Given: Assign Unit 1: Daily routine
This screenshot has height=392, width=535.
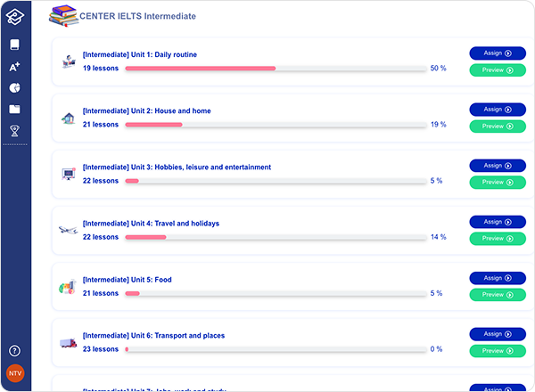Looking at the screenshot, I should click(497, 53).
